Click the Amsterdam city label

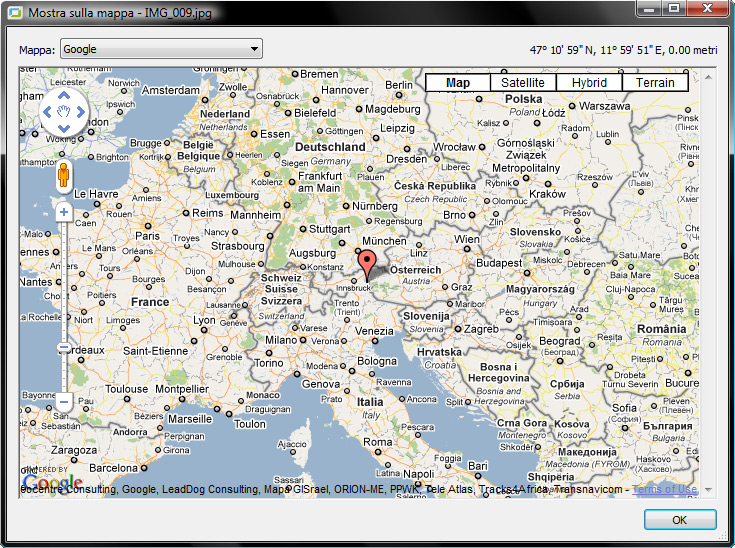171,90
